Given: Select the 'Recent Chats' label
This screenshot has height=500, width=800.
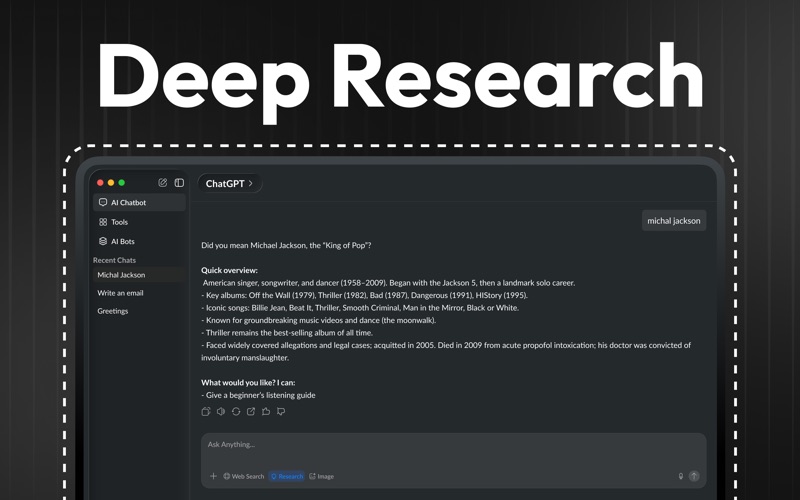Looking at the screenshot, I should tap(114, 260).
